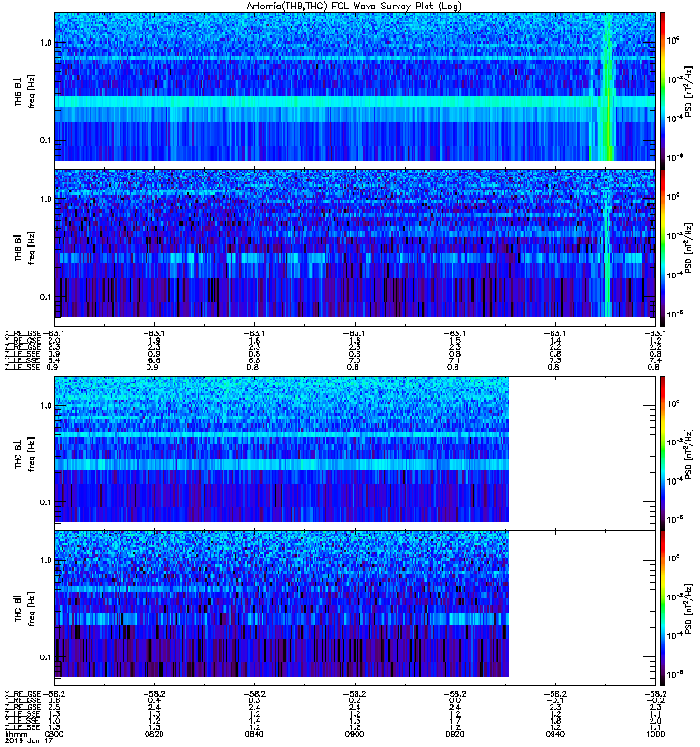The width and height of the screenshot is (700, 747).
Task: Click the color bar beside THB B-perpendicular panel
Action: 663,91
